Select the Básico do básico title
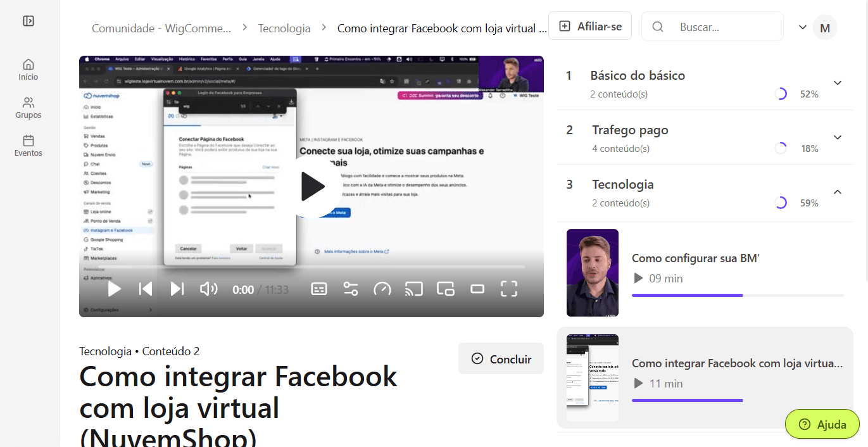Image resolution: width=868 pixels, height=447 pixels. pos(638,75)
